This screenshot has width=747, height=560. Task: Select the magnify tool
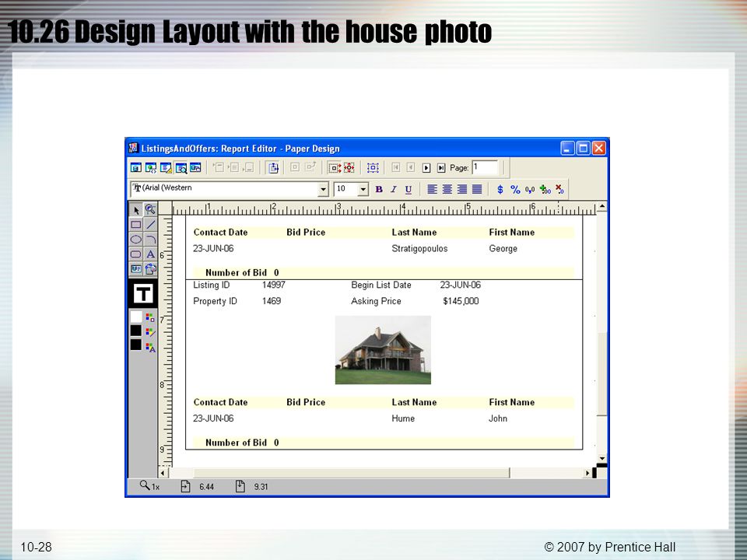click(150, 210)
